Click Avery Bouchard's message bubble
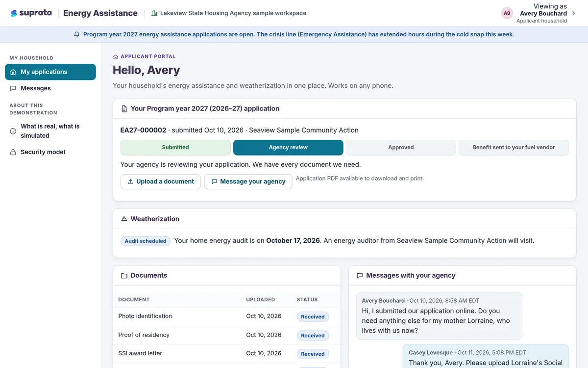588x368 pixels. (439, 316)
